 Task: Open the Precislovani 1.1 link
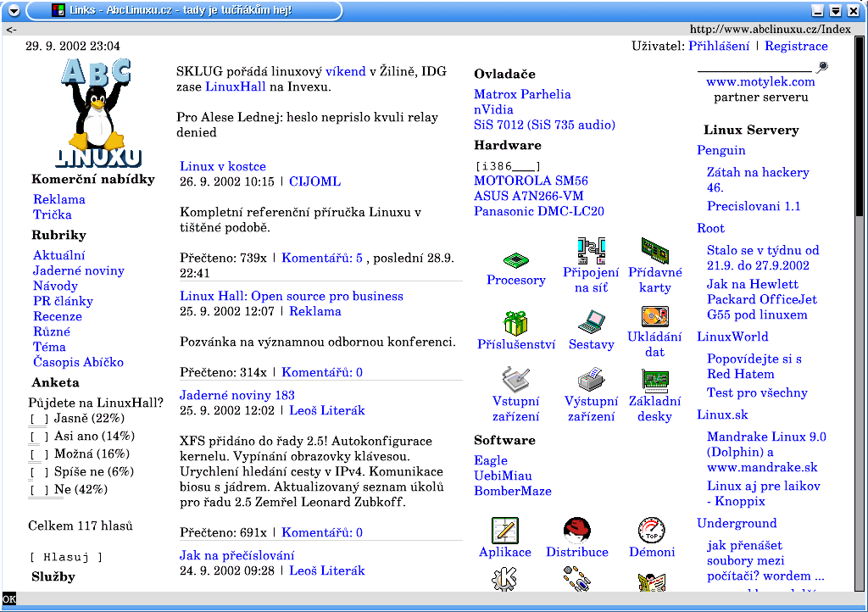point(754,206)
